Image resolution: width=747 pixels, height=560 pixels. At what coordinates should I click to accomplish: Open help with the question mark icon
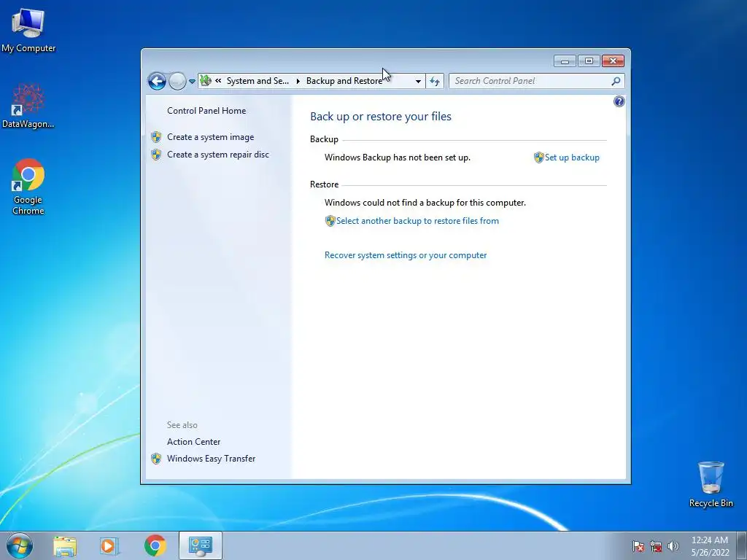click(619, 101)
